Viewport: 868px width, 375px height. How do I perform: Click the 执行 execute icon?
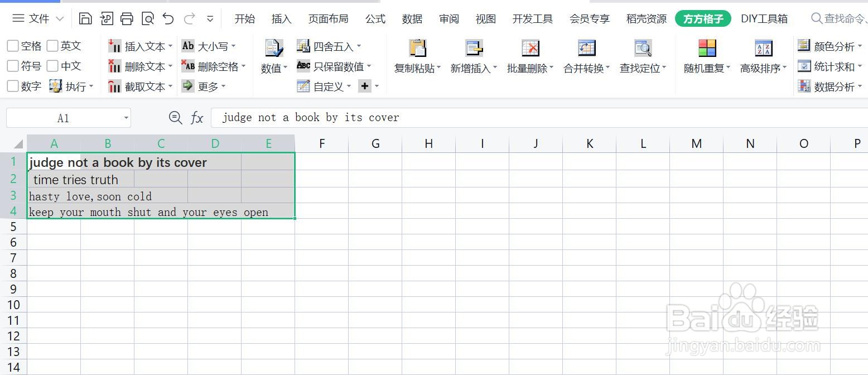tap(55, 86)
